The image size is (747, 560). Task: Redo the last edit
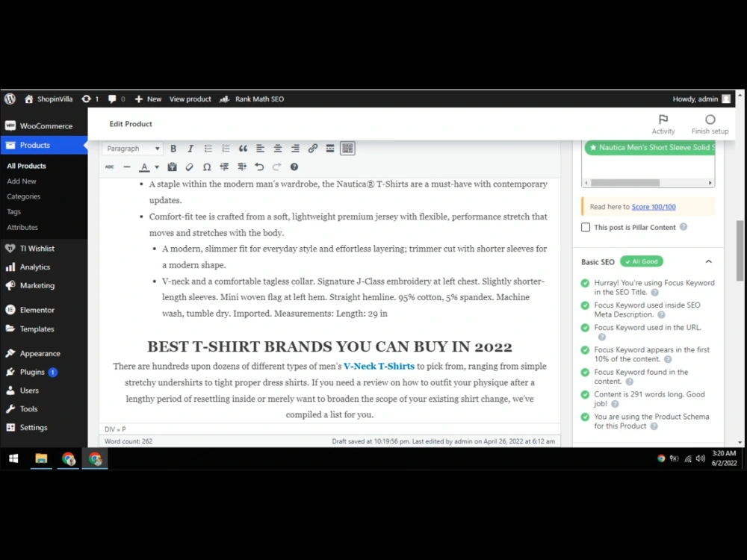277,167
